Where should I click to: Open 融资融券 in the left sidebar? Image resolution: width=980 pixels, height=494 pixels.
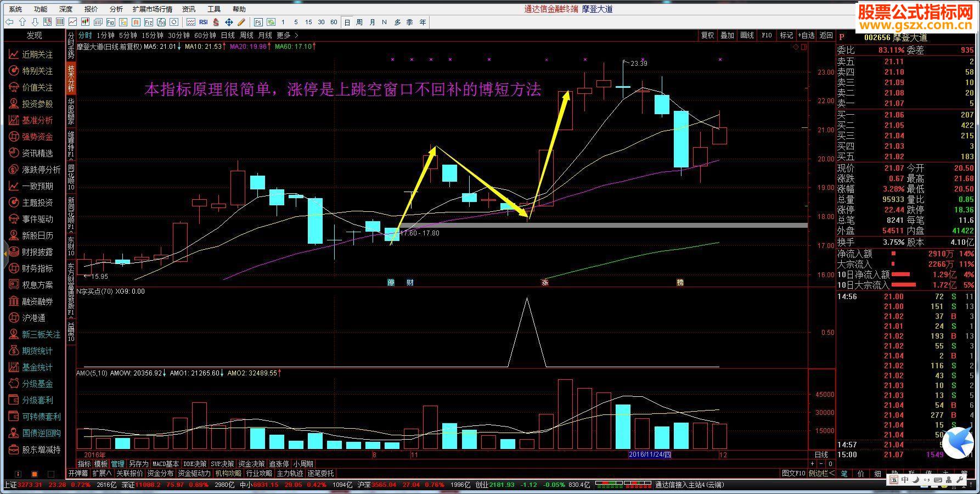pos(31,301)
